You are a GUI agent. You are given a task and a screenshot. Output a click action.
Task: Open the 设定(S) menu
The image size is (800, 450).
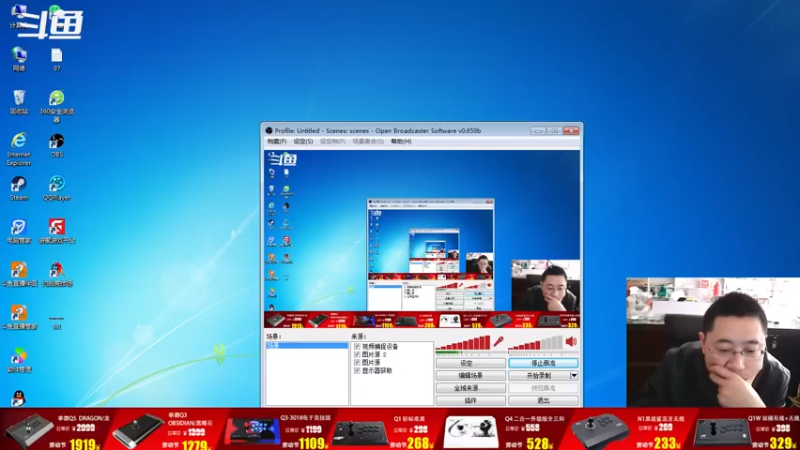303,141
